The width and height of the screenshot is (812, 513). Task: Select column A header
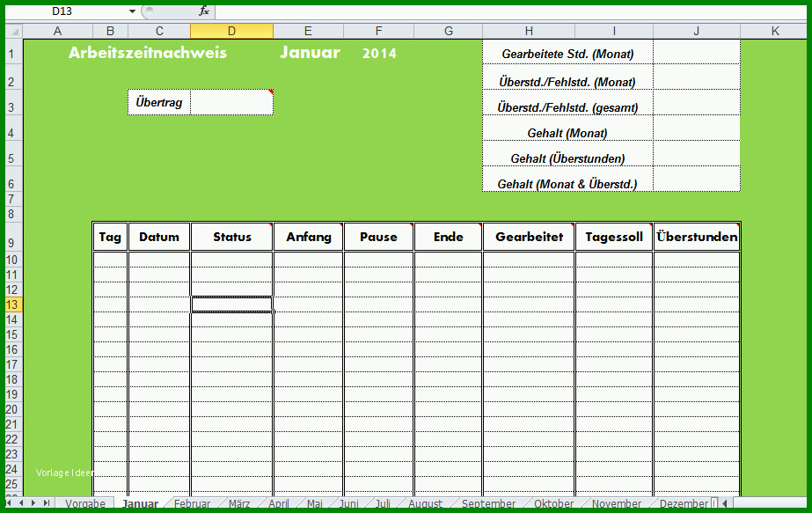[x=57, y=31]
